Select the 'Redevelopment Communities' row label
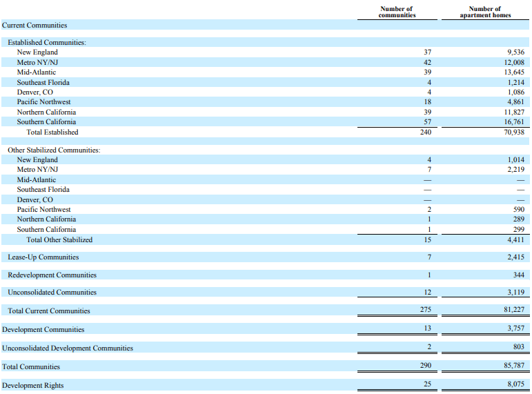 tap(52, 275)
